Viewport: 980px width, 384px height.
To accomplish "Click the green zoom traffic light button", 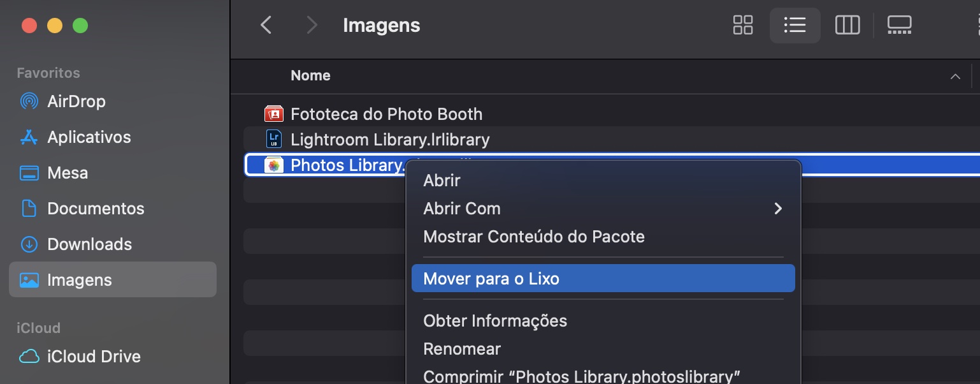I will (80, 26).
